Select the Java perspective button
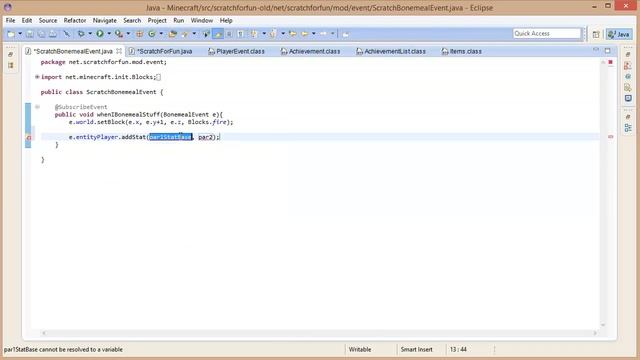This screenshot has width=640, height=360. (x=619, y=34)
